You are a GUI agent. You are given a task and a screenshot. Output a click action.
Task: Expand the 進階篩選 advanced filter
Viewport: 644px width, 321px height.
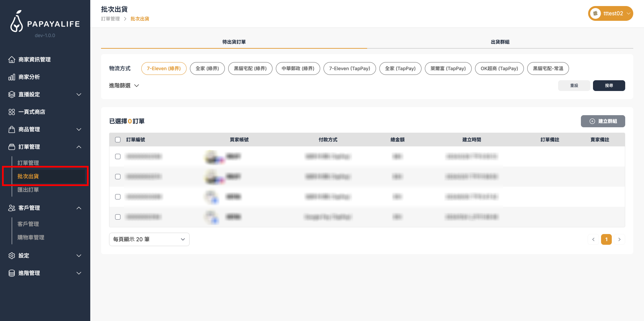[x=124, y=86]
